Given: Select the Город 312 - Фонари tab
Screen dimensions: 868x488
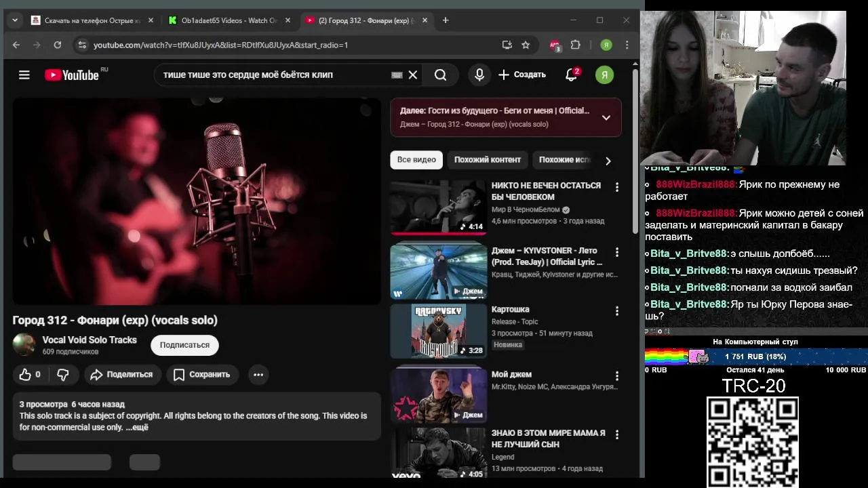Looking at the screenshot, I should point(367,20).
